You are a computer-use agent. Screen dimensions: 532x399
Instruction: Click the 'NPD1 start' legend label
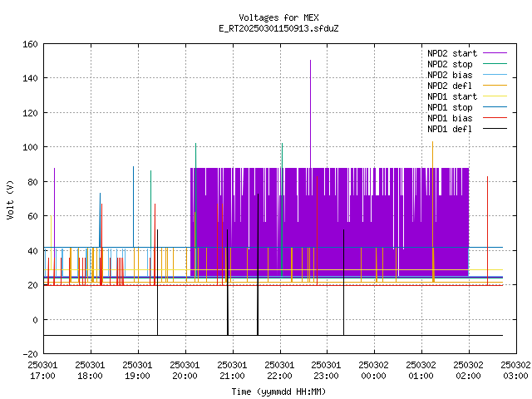[452, 96]
